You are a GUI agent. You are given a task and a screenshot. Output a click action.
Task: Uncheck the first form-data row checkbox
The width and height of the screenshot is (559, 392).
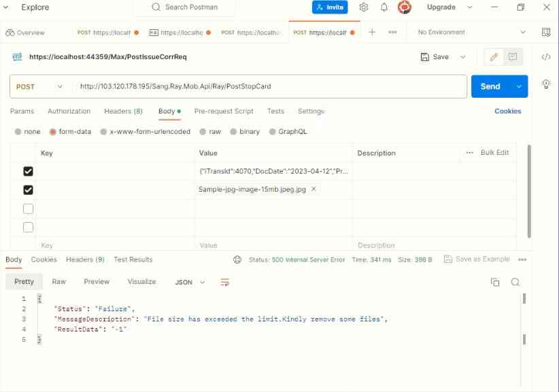[28, 172]
